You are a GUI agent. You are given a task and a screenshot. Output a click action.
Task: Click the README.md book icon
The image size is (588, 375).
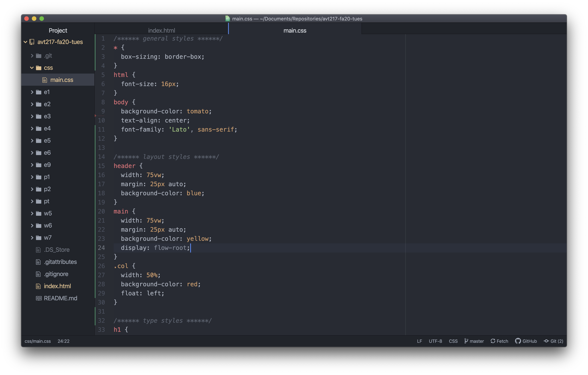click(39, 298)
